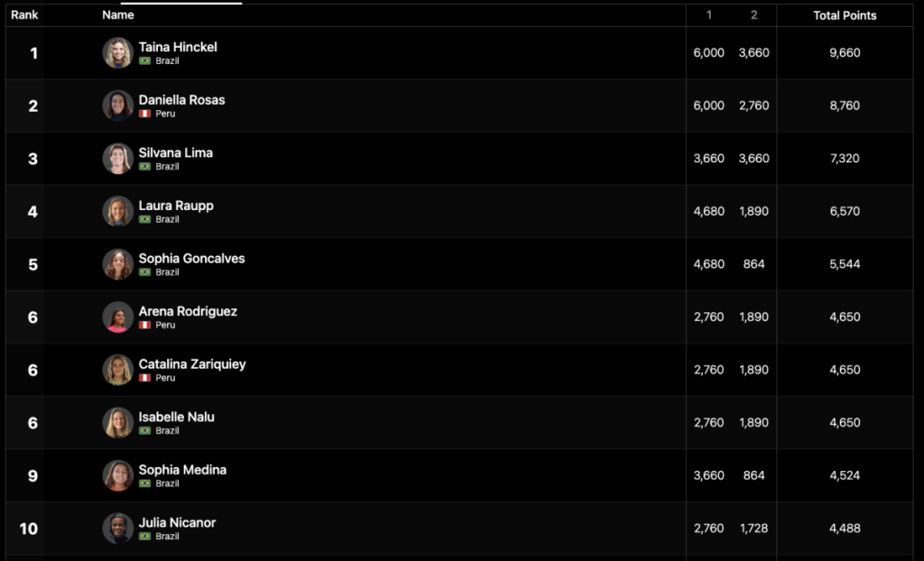Click Daniella Rosas's avatar image
The width and height of the screenshot is (924, 561).
click(x=118, y=106)
